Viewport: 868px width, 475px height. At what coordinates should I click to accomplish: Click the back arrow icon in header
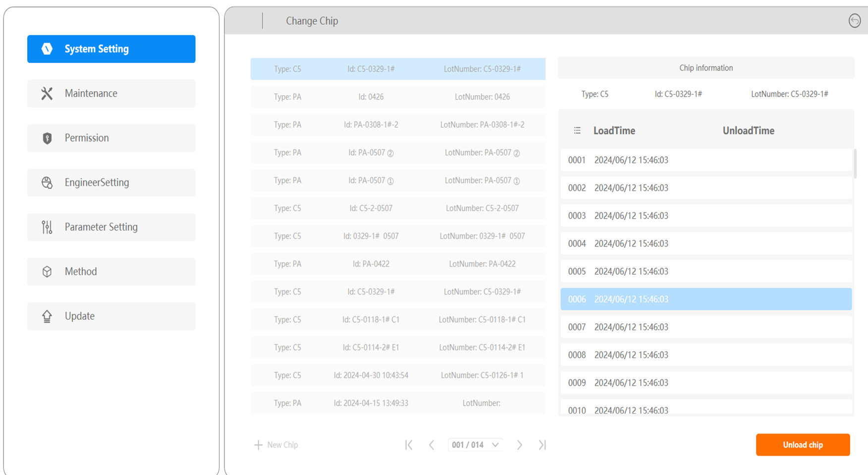coord(854,21)
